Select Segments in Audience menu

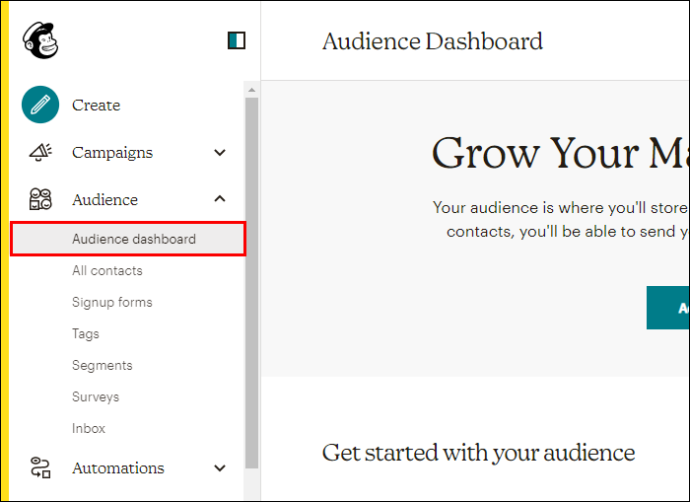102,365
